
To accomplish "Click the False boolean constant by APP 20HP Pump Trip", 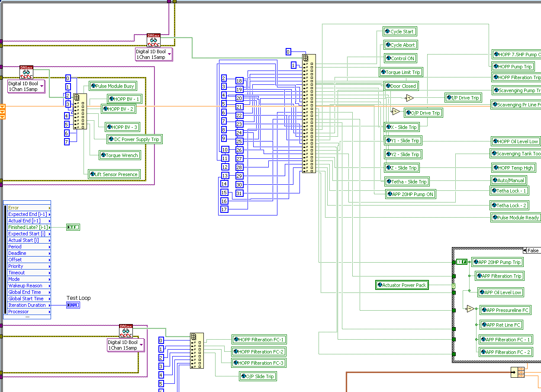I will coord(462,262).
